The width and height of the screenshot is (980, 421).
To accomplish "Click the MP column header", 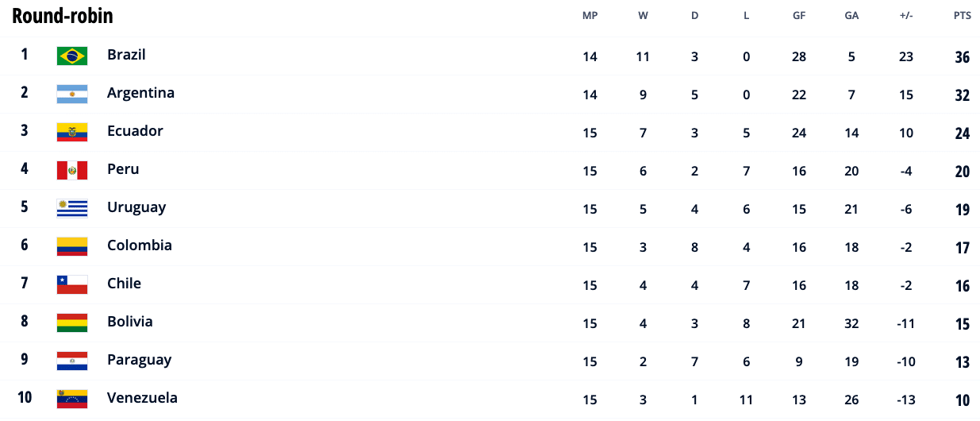I will [590, 16].
